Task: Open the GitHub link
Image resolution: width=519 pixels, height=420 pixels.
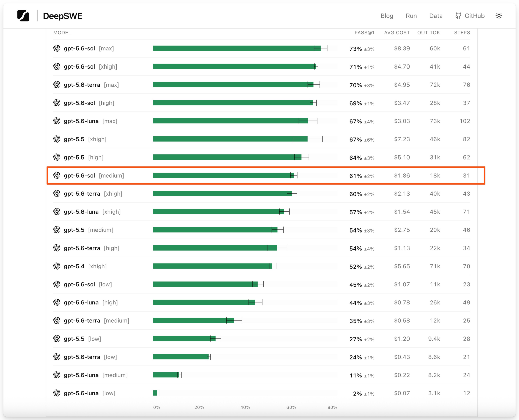Action: 470,16
